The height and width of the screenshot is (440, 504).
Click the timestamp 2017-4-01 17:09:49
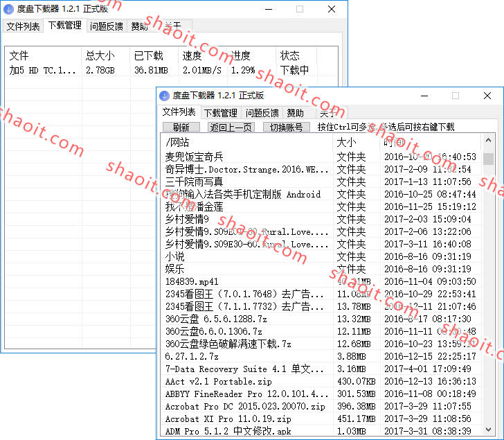[x=428, y=369]
